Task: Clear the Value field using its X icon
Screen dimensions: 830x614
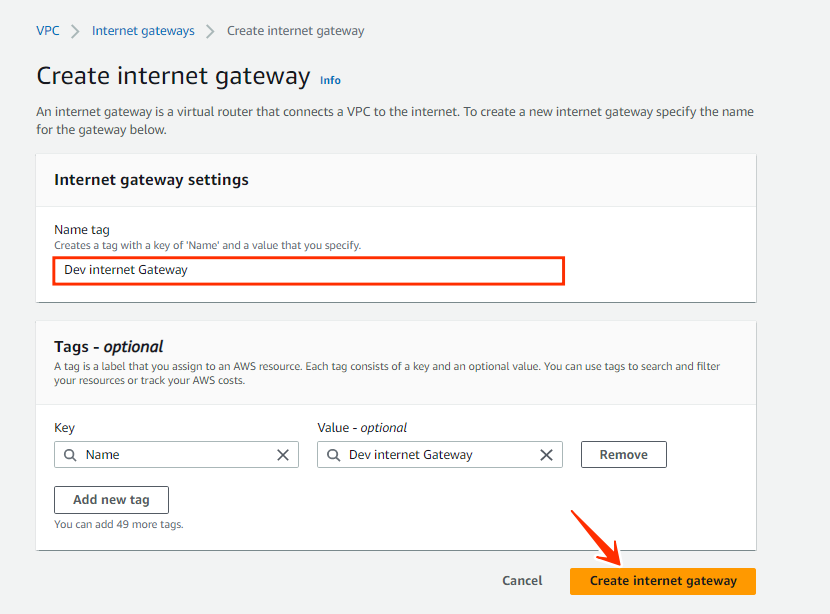Action: click(546, 454)
